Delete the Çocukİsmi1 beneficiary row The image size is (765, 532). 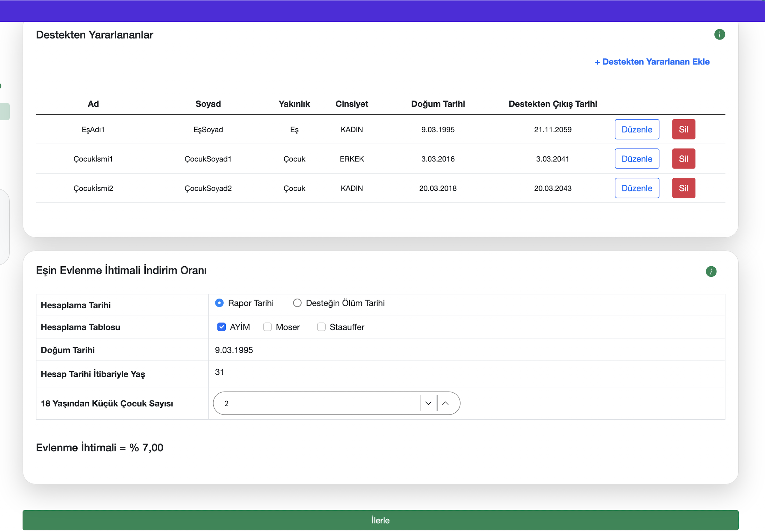683,159
